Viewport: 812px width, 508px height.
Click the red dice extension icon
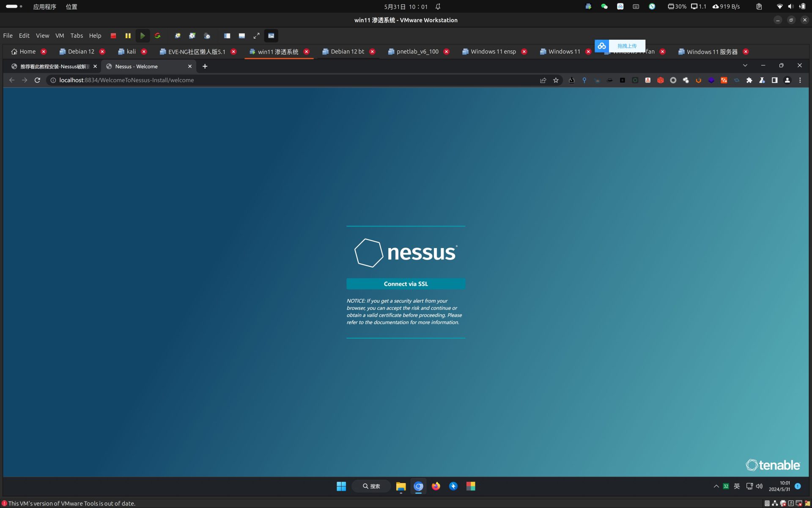(660, 80)
